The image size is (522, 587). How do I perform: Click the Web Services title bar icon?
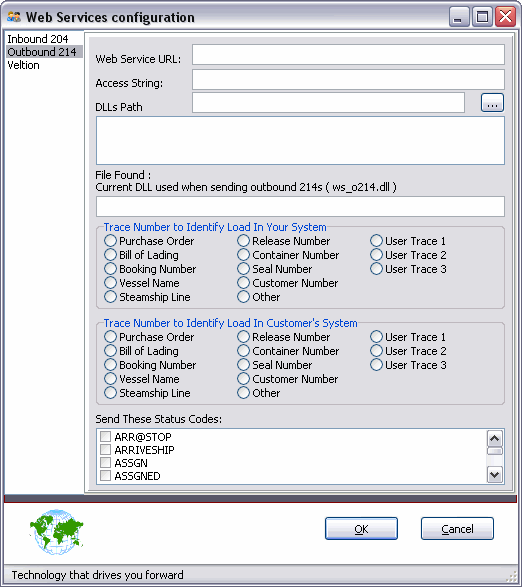click(14, 17)
